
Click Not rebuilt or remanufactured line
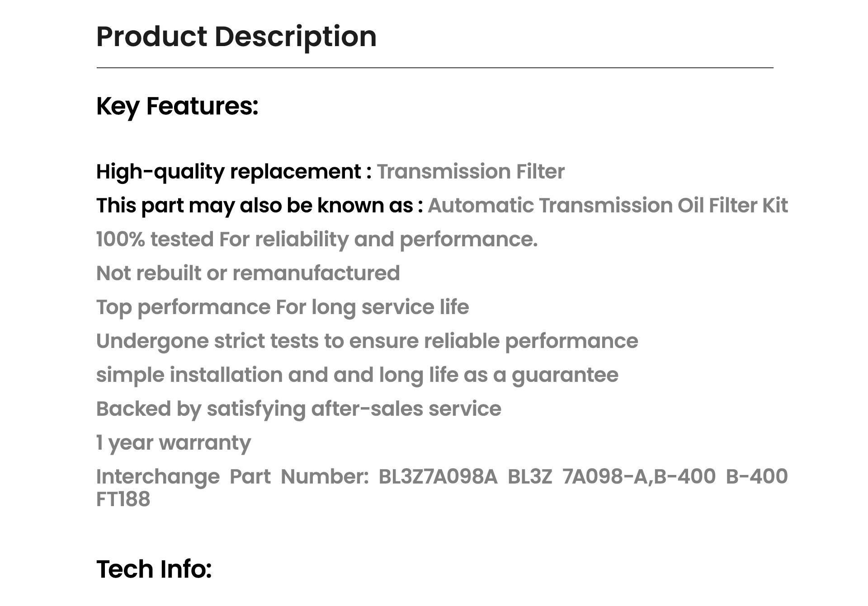(x=248, y=273)
